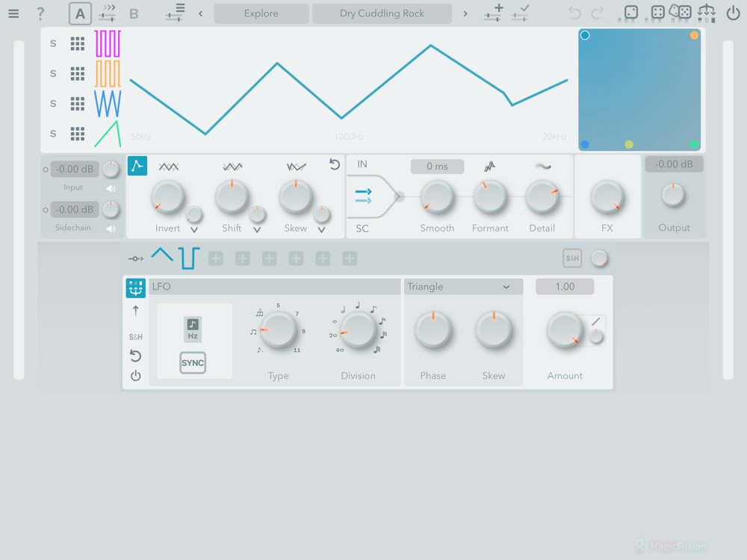Click the IN to SC routing arrows
This screenshot has width=747, height=560.
pyautogui.click(x=363, y=196)
